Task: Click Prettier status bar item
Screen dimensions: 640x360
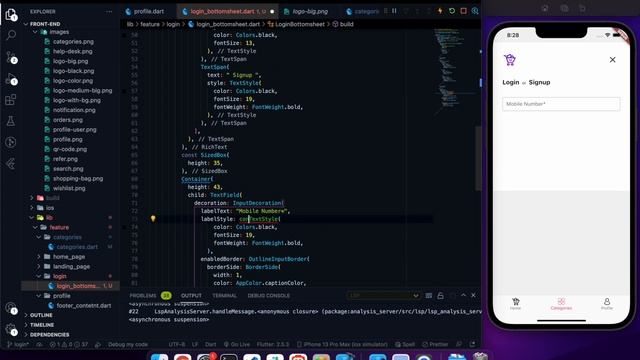Action: (x=435, y=344)
